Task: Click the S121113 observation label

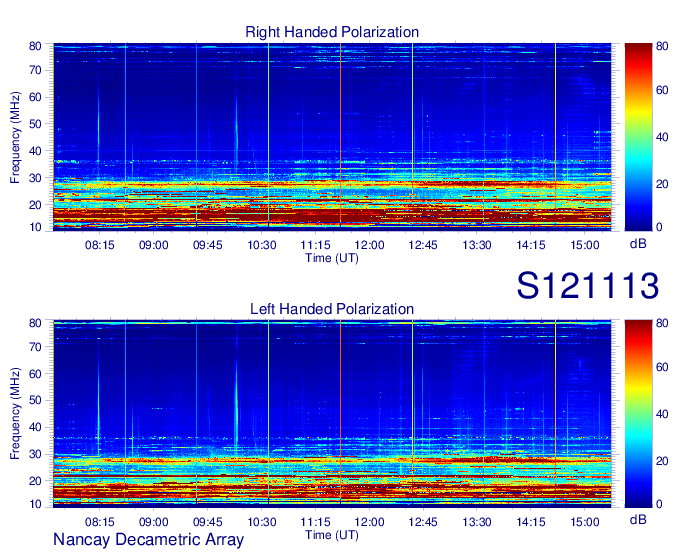Action: coord(588,286)
